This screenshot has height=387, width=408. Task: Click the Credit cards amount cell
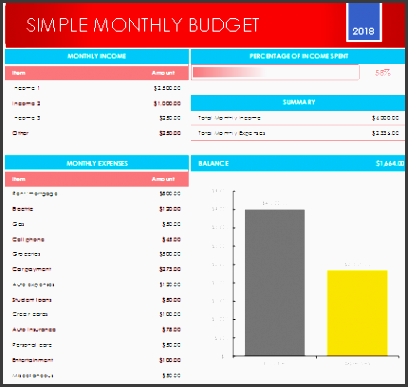[x=170, y=314]
